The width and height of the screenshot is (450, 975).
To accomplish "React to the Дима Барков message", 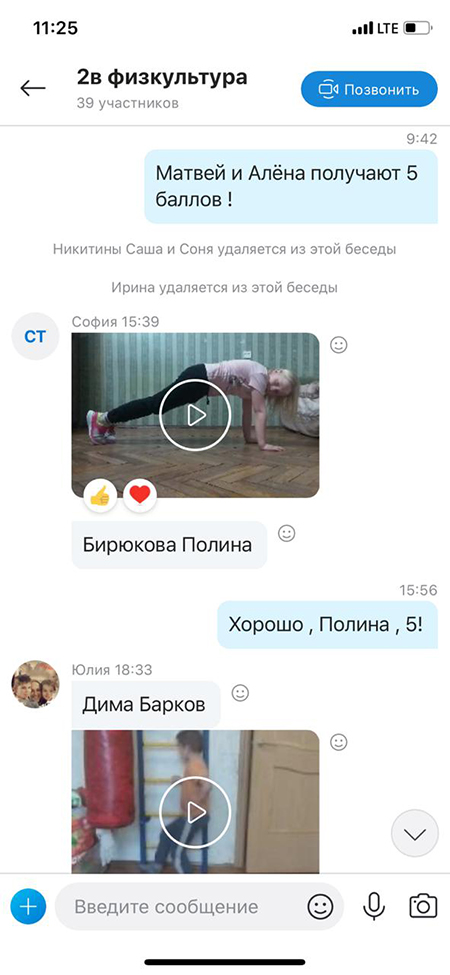I will point(240,693).
